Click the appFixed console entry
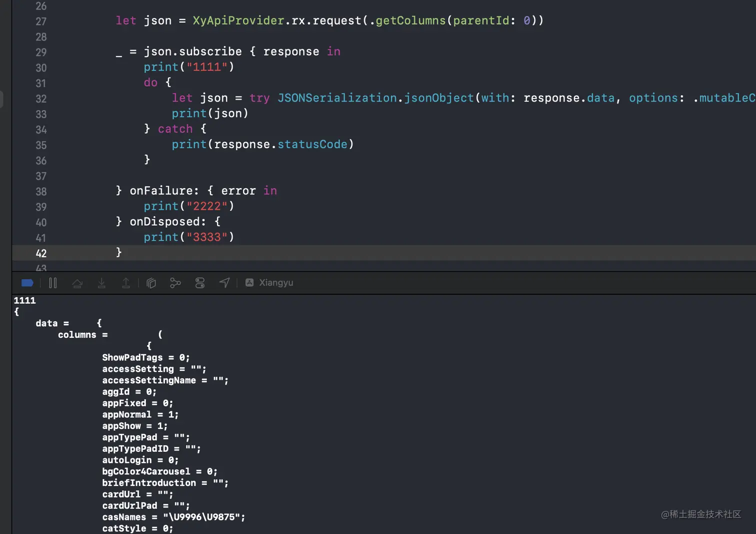The width and height of the screenshot is (756, 534). coord(137,403)
